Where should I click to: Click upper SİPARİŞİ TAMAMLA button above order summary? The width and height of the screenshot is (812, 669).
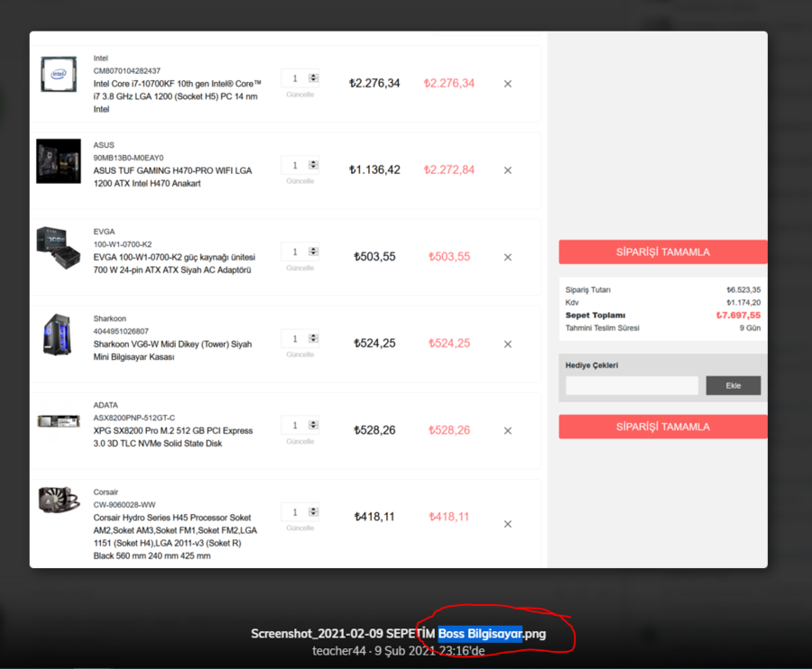pos(663,252)
